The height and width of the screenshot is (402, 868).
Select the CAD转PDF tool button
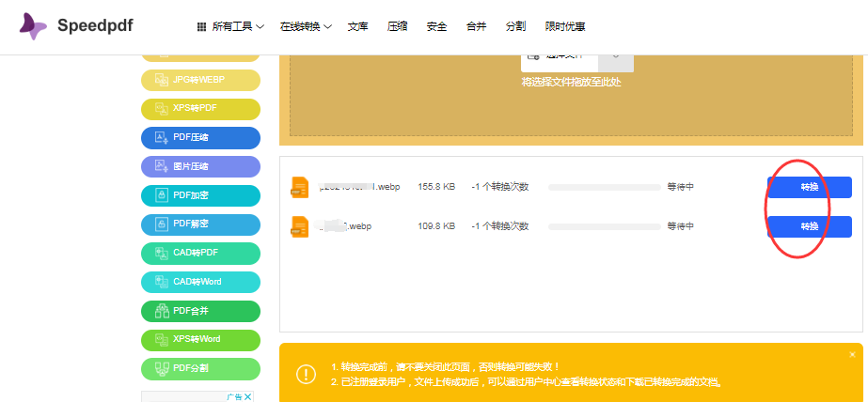[x=200, y=254]
